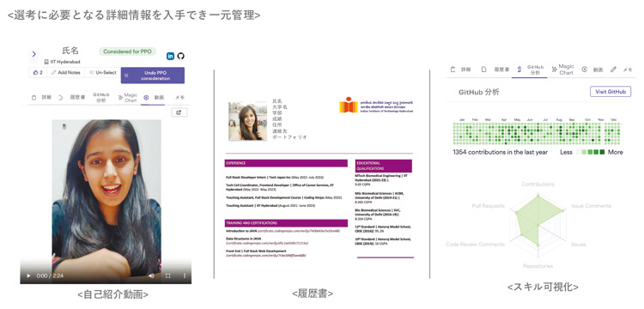Click the GitHub 分析 heading
Viewport: 644px width, 309px height.
coord(479,92)
